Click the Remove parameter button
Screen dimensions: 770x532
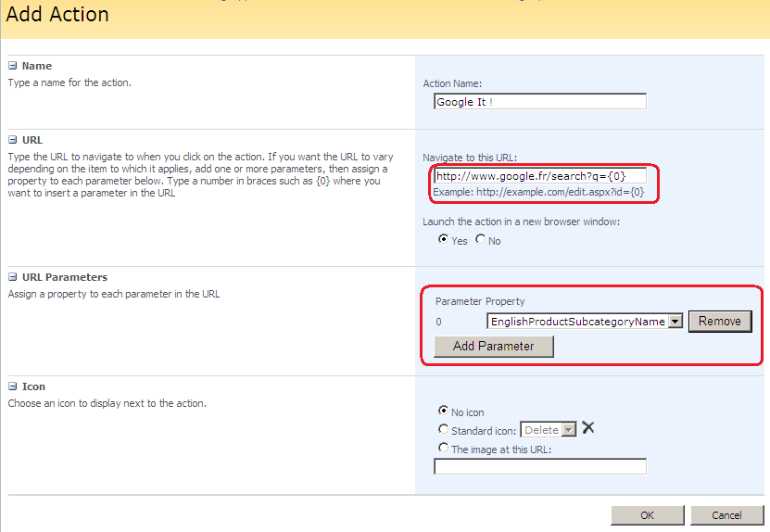pos(720,321)
